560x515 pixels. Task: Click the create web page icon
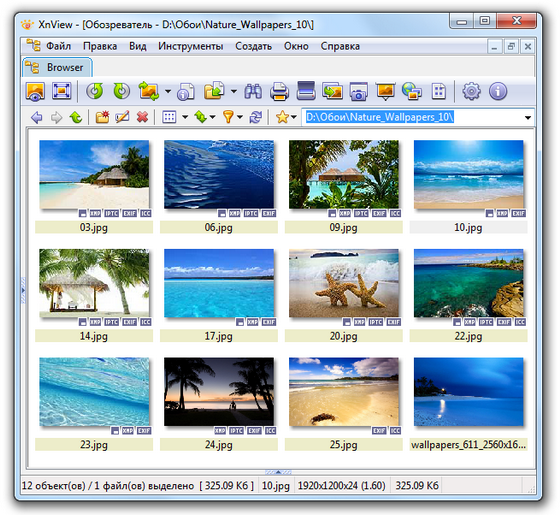tap(412, 91)
